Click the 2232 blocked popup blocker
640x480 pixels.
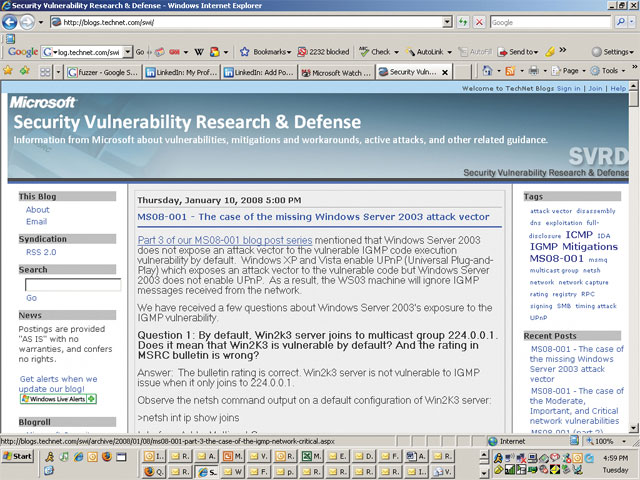(323, 52)
